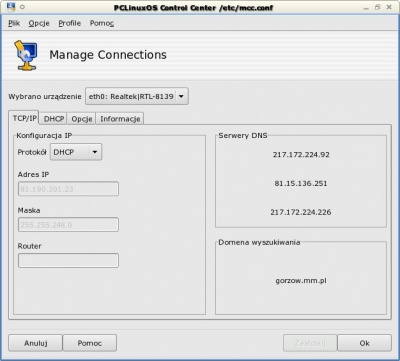Close the Control Center window
The width and height of the screenshot is (400, 361).
coord(389,7)
